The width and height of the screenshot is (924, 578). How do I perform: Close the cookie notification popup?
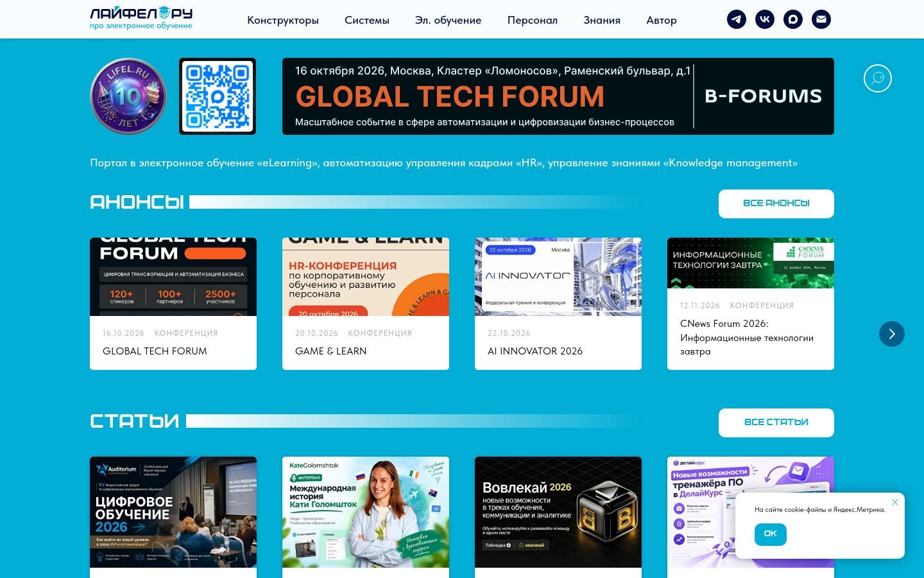click(x=895, y=502)
